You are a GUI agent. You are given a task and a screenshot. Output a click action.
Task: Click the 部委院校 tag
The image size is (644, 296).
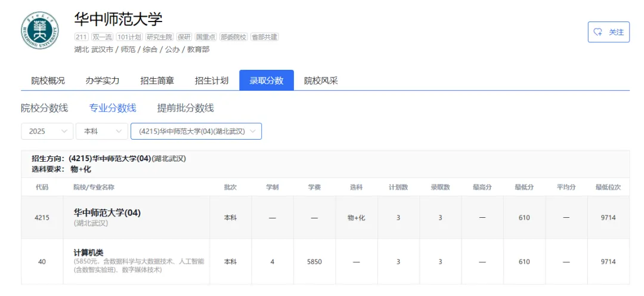pos(233,37)
